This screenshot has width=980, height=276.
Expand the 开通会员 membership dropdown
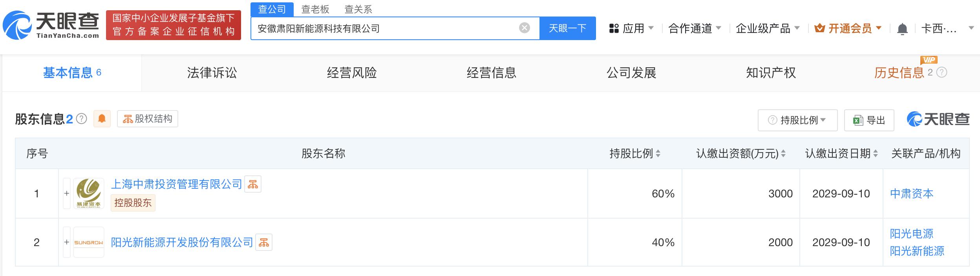848,28
